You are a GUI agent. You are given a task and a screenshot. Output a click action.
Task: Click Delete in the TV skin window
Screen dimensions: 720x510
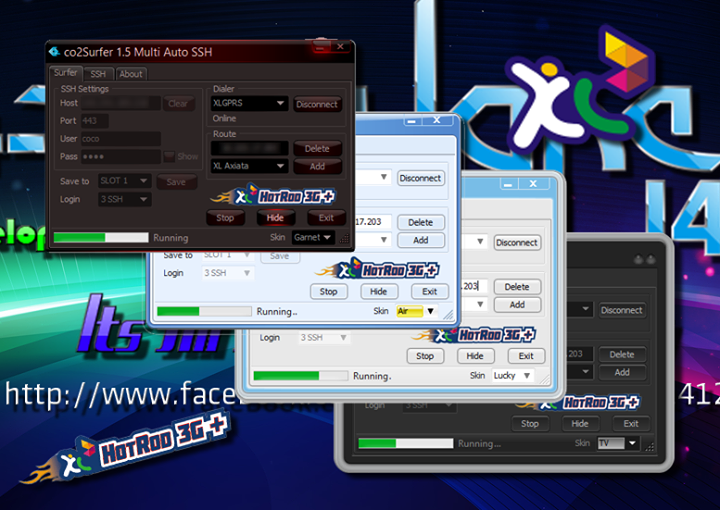click(622, 354)
